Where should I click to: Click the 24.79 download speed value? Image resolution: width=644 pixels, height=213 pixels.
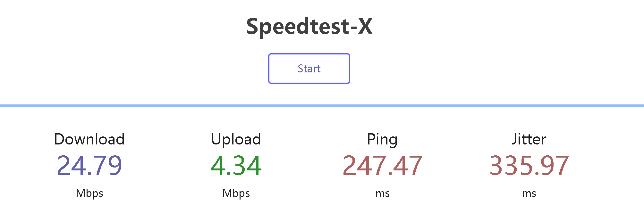coord(89,165)
